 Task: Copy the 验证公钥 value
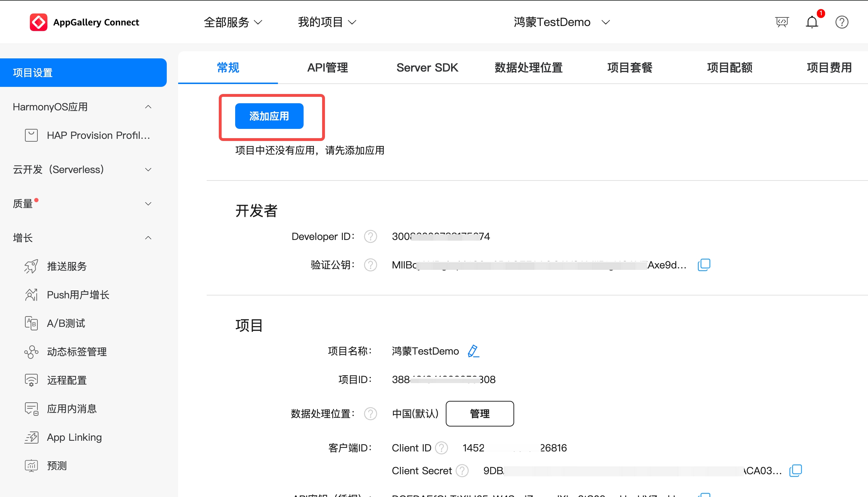tap(704, 265)
